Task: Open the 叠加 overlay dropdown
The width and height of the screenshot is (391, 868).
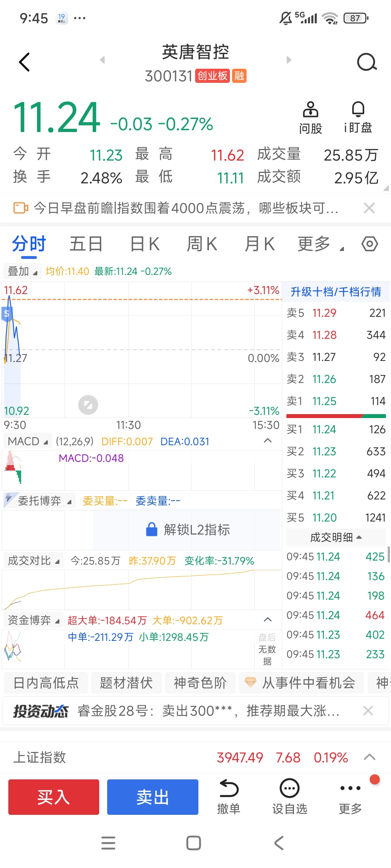Action: [22, 271]
